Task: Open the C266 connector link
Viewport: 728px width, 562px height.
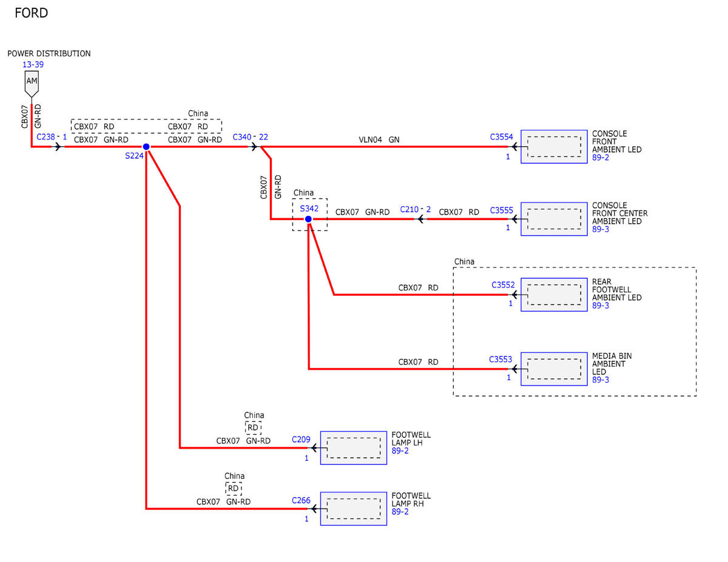Action: (x=301, y=500)
